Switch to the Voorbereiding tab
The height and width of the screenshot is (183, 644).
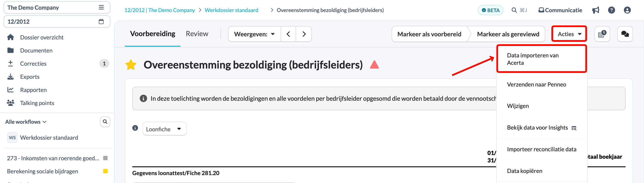152,34
